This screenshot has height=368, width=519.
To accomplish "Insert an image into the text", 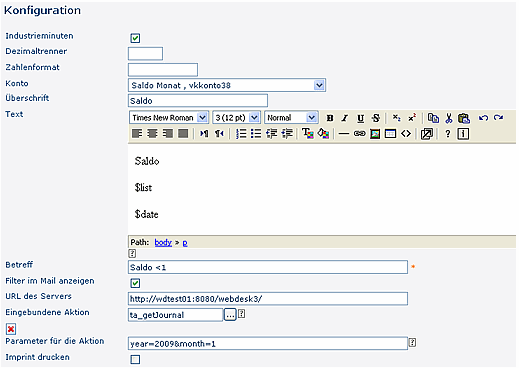I will (x=375, y=134).
